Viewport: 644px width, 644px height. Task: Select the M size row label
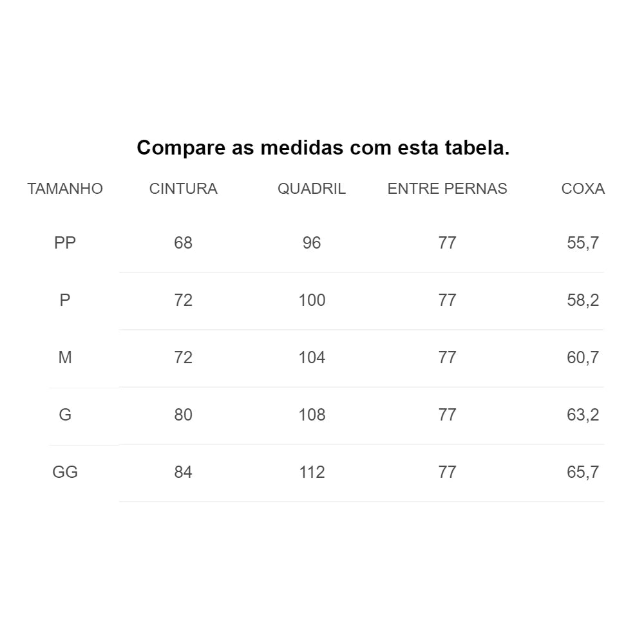[65, 357]
